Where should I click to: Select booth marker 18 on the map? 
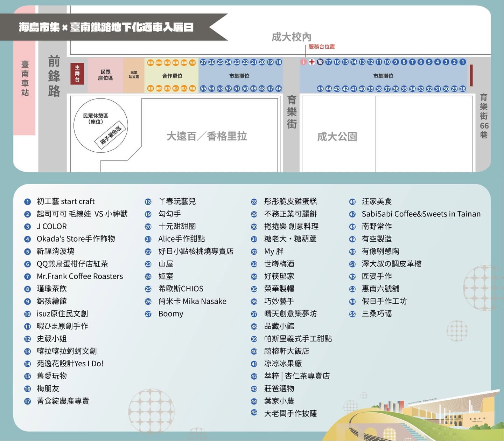point(279,62)
